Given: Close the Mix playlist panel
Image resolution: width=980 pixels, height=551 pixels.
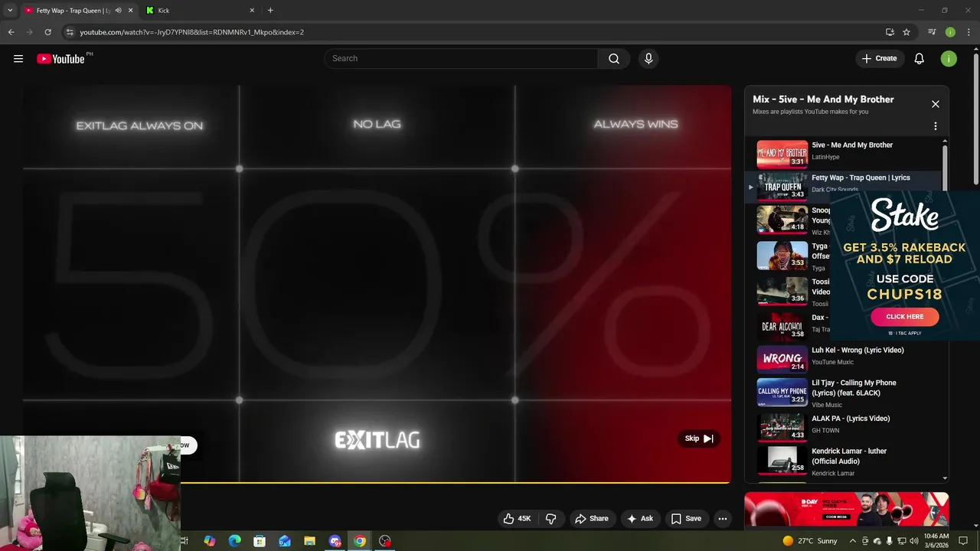Looking at the screenshot, I should (935, 104).
